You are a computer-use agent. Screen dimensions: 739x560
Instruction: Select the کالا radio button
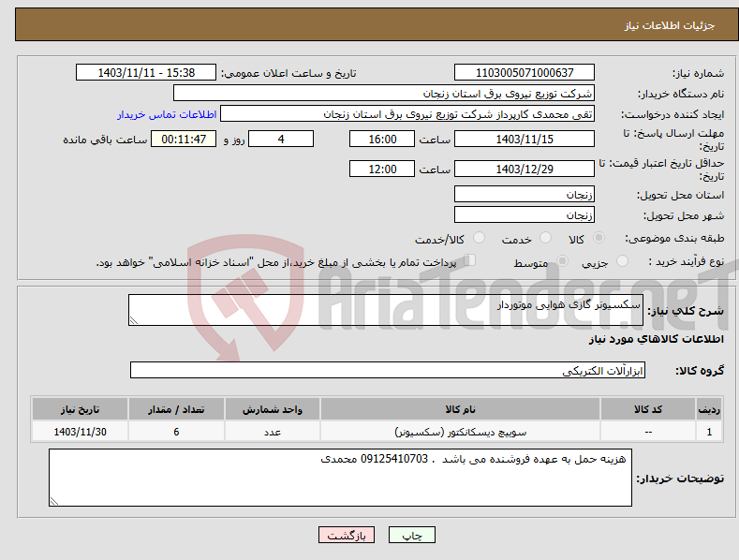599,238
